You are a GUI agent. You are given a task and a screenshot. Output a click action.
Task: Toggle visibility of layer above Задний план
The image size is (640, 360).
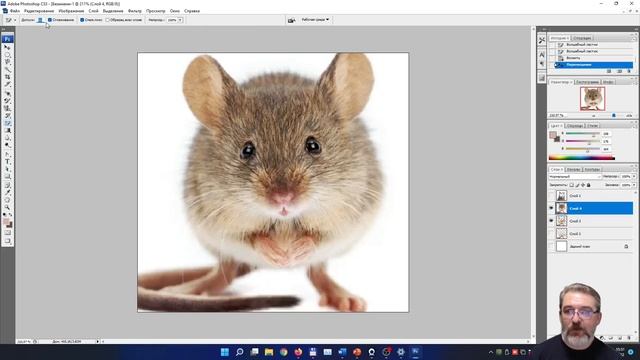coord(551,234)
